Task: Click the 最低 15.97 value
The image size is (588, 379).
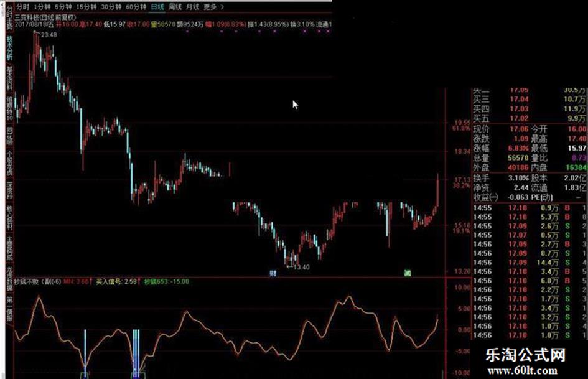Action: [x=577, y=148]
